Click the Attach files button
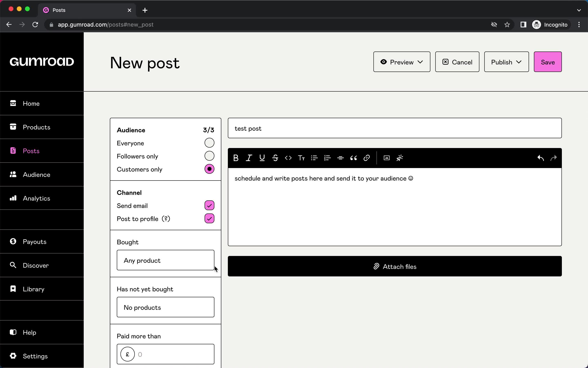 click(395, 266)
